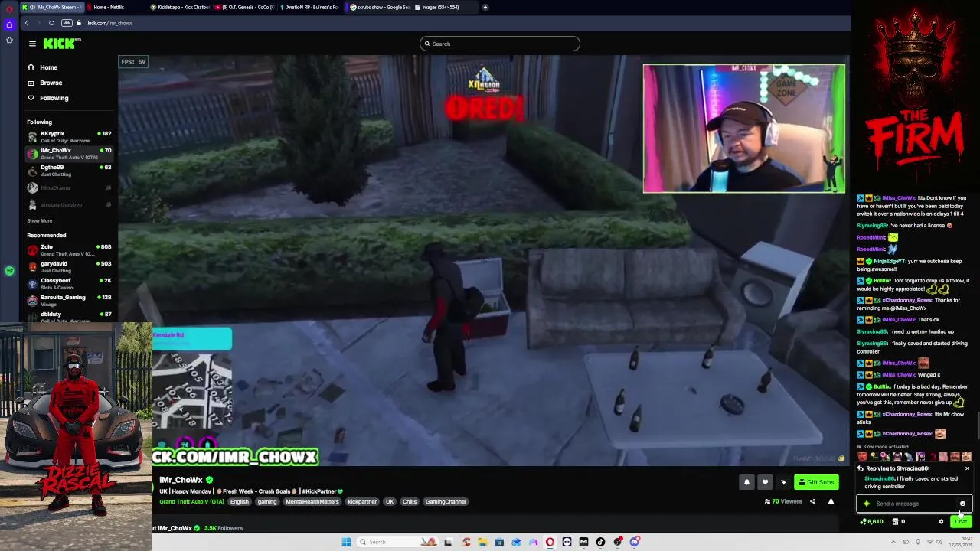Viewport: 980px width, 551px height.
Task: Open KKryptix channel from Following list
Action: pos(69,136)
